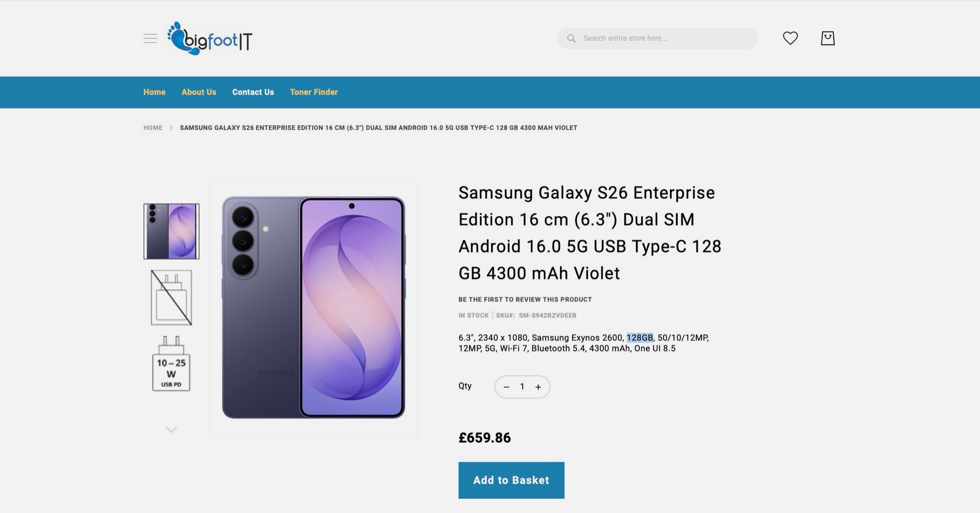
Task: Select the 10–25 W USB PD thumbnail
Action: click(171, 364)
